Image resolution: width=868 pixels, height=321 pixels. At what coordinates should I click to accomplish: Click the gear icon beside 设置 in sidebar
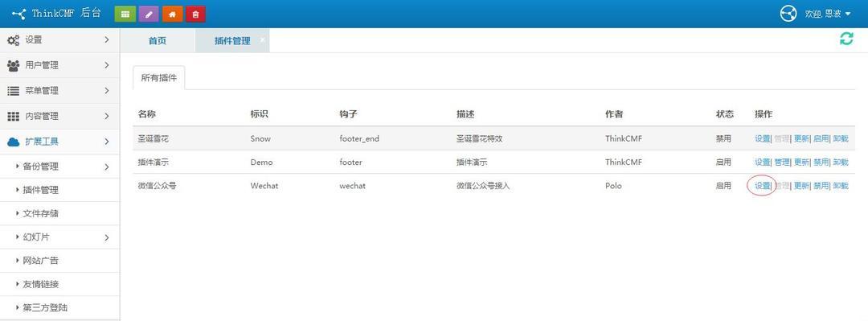pos(14,40)
